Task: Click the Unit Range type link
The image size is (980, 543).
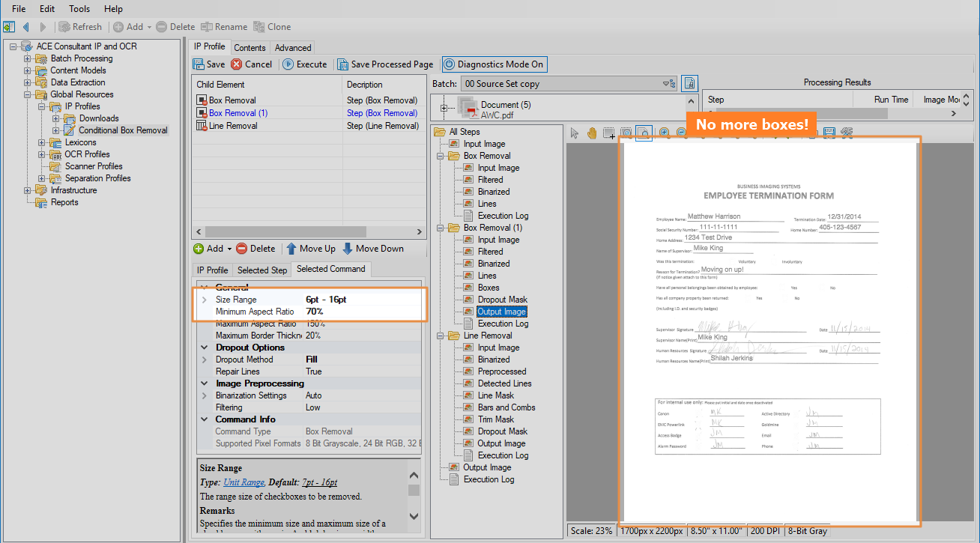Action: click(x=244, y=482)
